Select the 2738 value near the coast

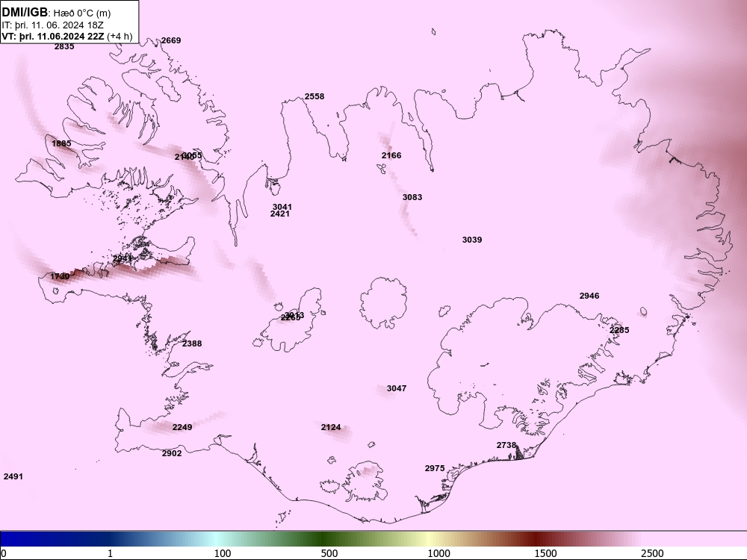point(506,445)
